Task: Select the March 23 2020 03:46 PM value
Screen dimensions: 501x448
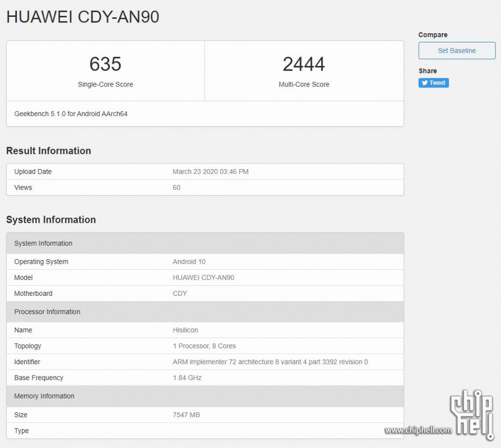Action: click(211, 172)
